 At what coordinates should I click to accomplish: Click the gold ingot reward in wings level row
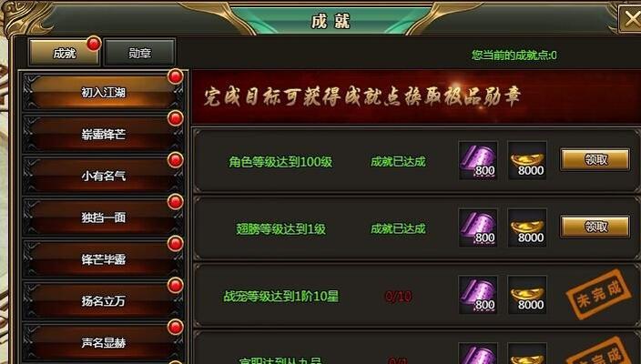tap(527, 227)
